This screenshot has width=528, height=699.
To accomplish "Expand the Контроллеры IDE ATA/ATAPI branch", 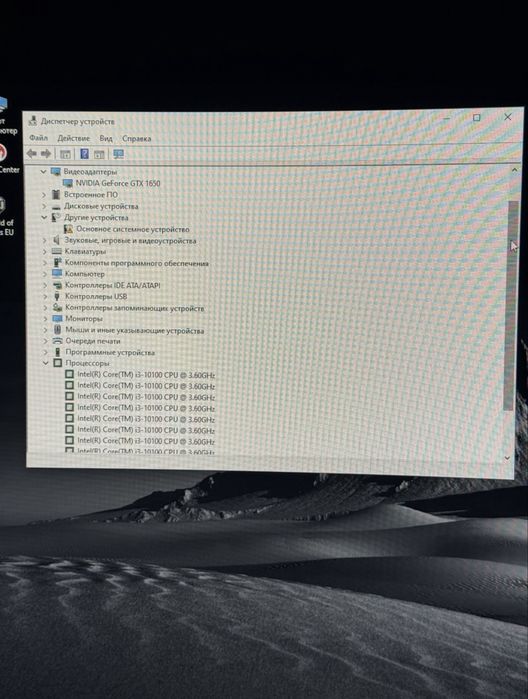I will [x=45, y=285].
